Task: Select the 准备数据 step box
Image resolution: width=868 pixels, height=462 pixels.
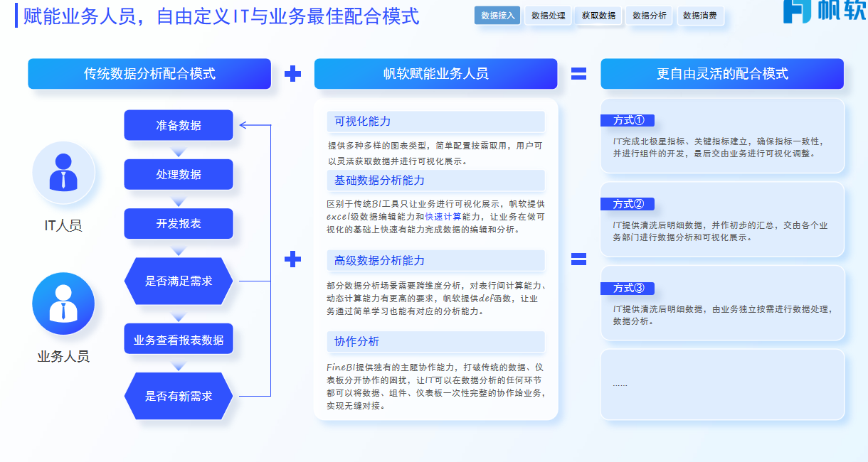Action: 179,125
